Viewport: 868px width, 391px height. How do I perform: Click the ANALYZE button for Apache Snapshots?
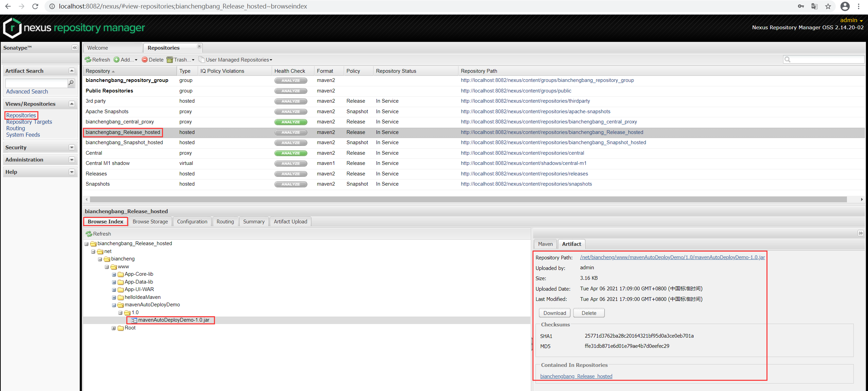tap(291, 112)
